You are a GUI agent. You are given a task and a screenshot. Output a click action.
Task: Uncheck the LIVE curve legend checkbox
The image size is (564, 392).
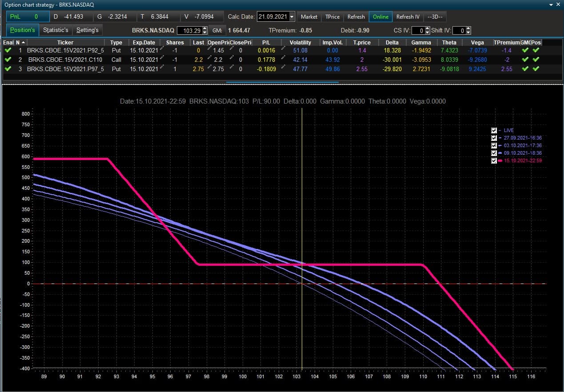coord(494,130)
